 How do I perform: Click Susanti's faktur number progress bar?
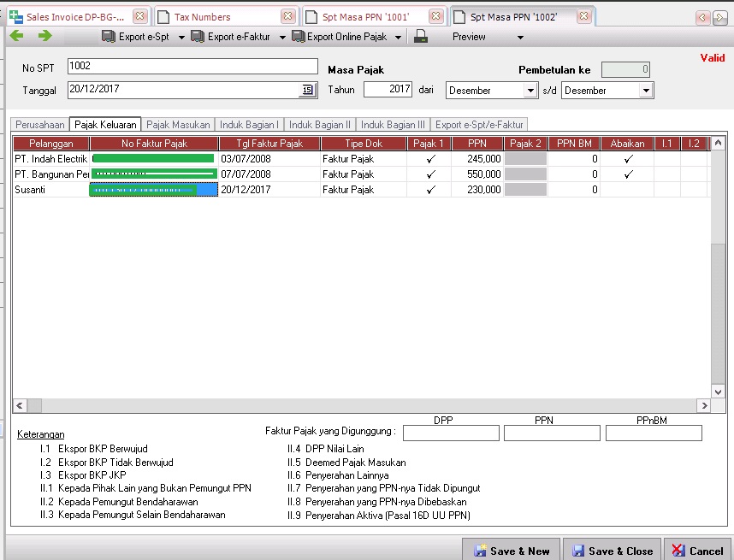(x=153, y=189)
